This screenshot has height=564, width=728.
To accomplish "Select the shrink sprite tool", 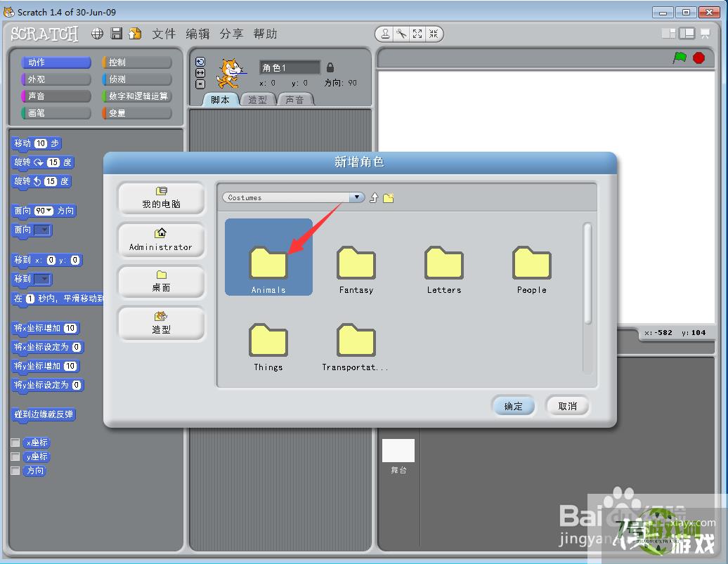I will tap(433, 34).
